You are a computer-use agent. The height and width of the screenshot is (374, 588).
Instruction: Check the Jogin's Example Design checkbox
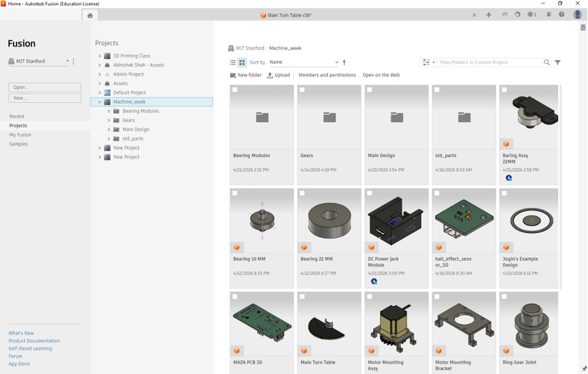[505, 193]
